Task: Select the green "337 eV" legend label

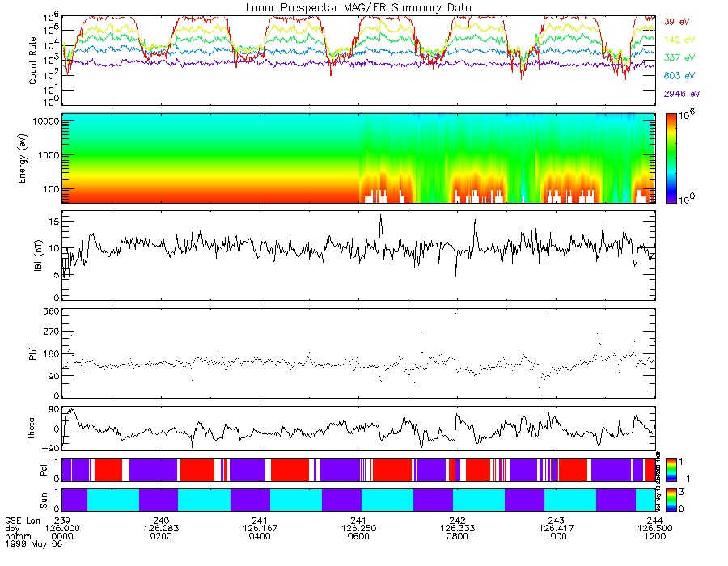Action: 679,57
